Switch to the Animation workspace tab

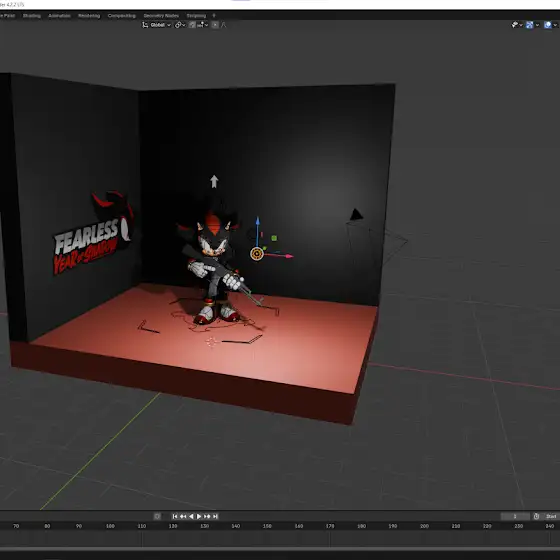coord(59,16)
